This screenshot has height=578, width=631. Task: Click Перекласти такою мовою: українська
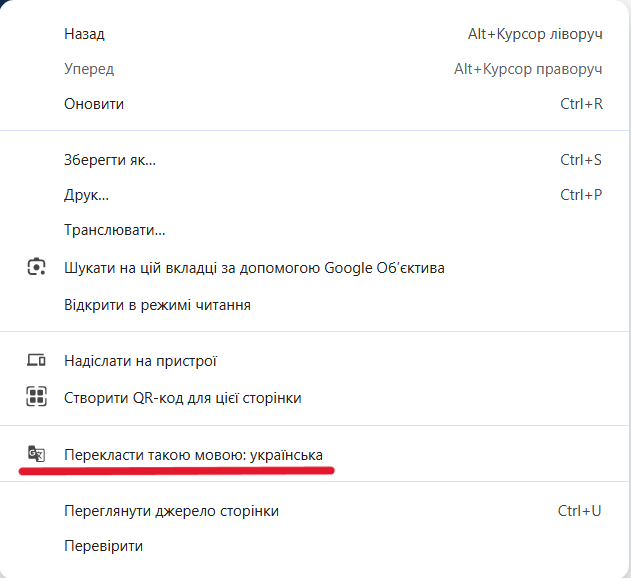click(x=193, y=456)
